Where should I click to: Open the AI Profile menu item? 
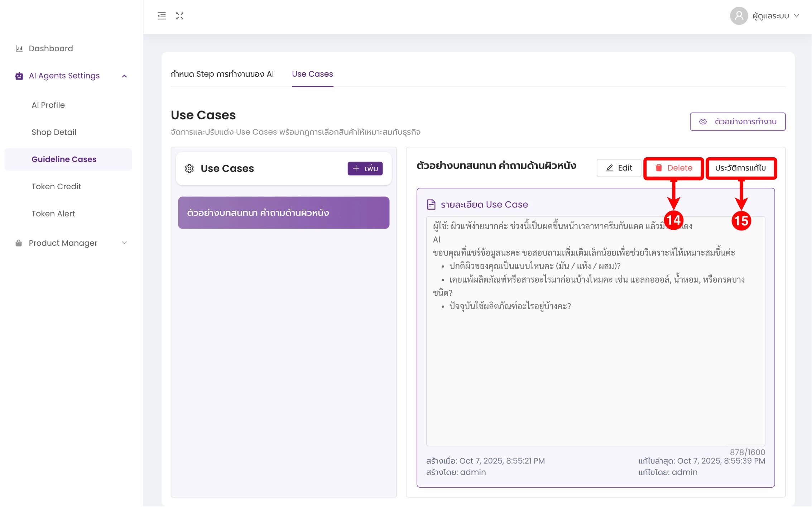pyautogui.click(x=48, y=105)
